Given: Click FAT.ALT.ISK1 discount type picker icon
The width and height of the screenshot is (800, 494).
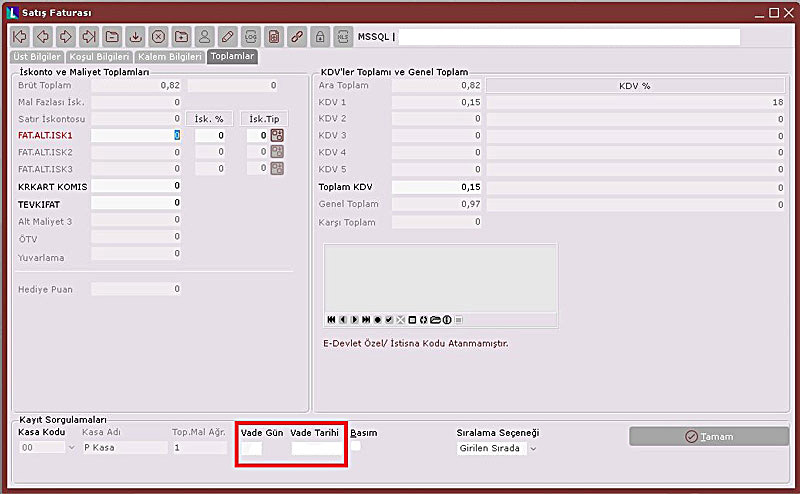Looking at the screenshot, I should pos(277,135).
